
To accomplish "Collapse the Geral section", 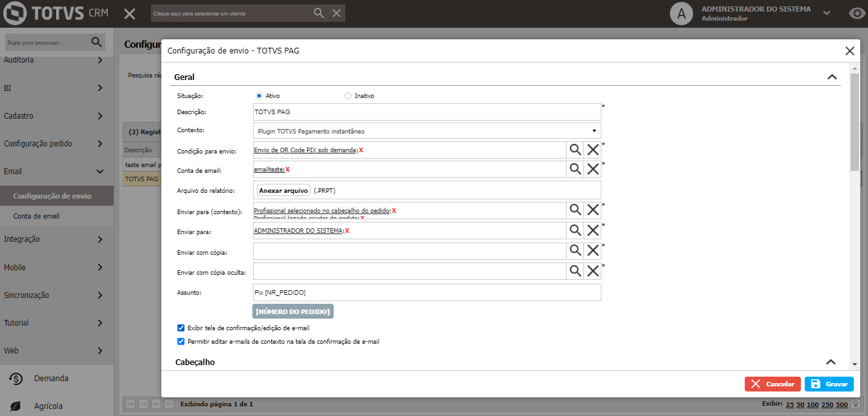I will click(x=832, y=77).
